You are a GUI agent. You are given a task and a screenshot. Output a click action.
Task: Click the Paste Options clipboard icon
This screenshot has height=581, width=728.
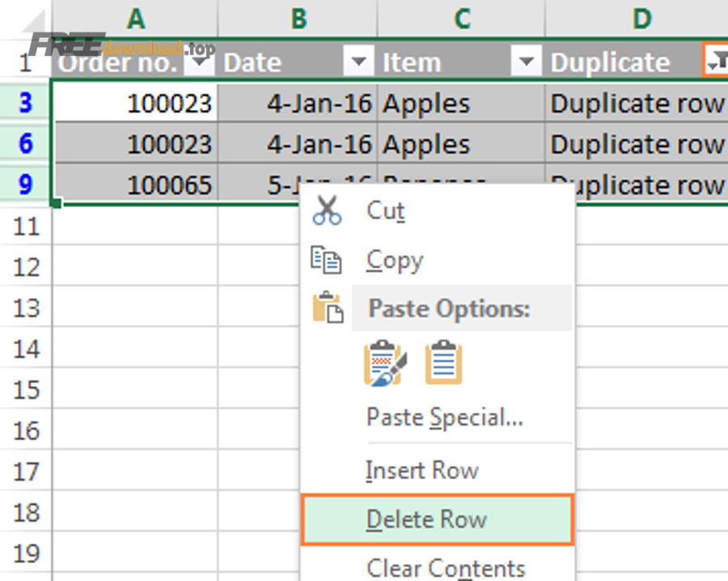328,307
